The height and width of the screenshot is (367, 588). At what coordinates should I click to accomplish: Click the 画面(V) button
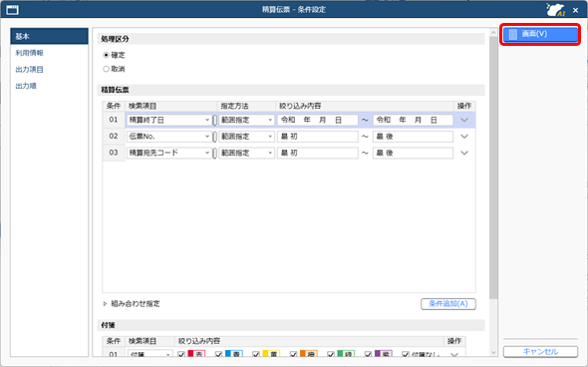coord(540,34)
